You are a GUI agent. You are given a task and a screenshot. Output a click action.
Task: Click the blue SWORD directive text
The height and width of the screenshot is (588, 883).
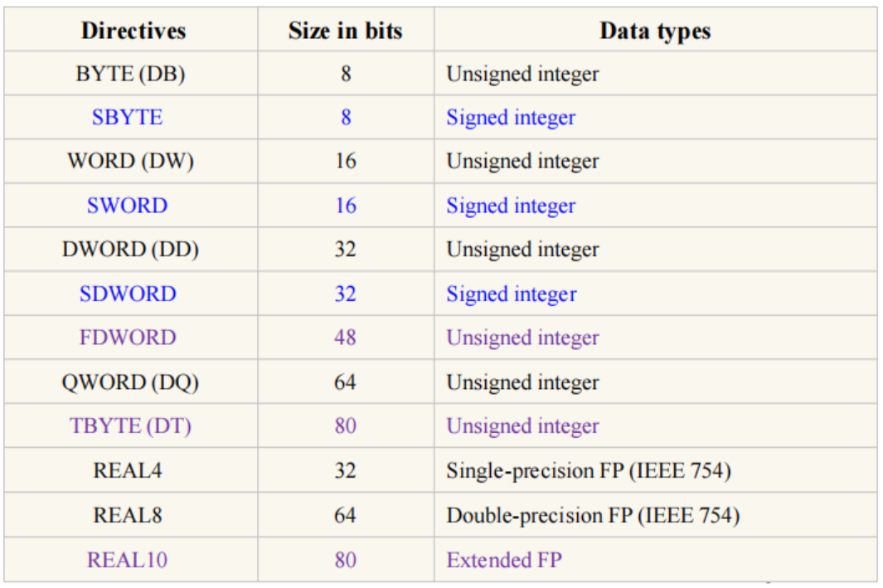click(127, 206)
